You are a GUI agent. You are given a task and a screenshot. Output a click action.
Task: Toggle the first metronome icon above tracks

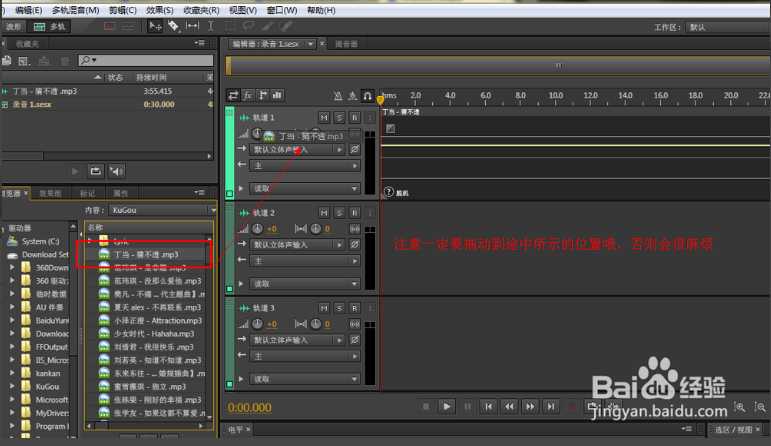[x=338, y=95]
